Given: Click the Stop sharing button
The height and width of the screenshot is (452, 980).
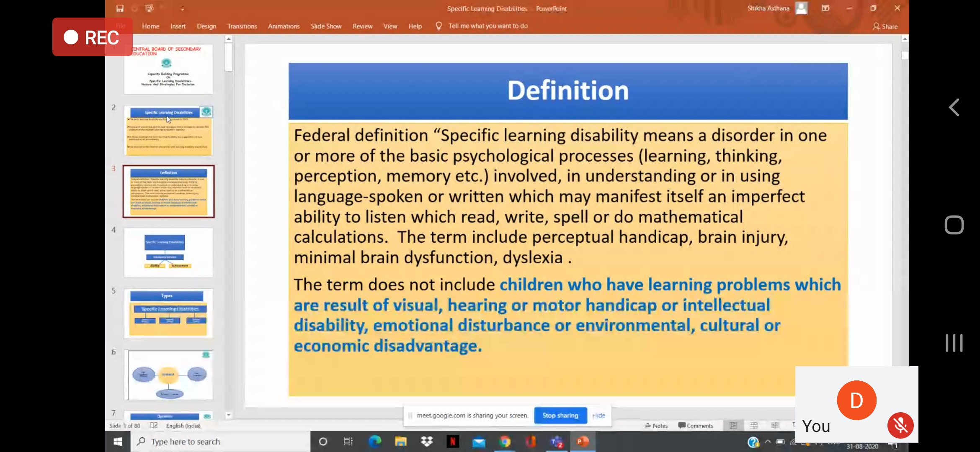Looking at the screenshot, I should [560, 416].
